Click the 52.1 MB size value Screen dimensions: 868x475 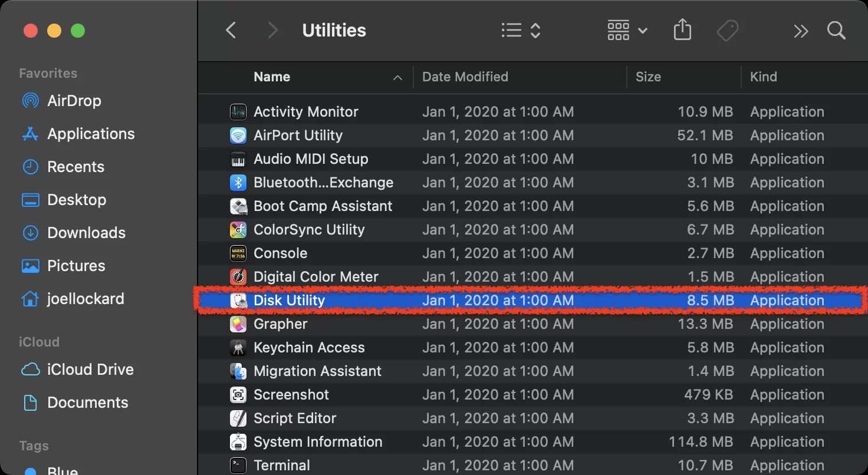[x=705, y=135]
